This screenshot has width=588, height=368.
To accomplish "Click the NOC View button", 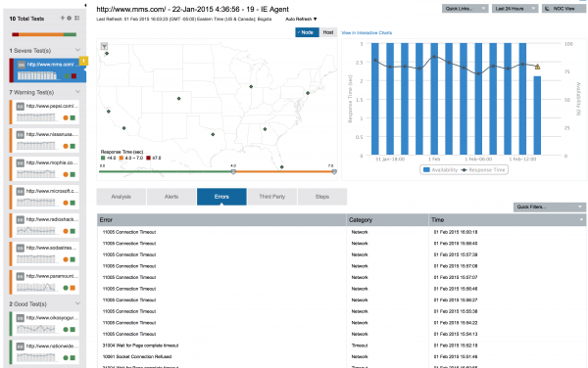I will tap(564, 9).
